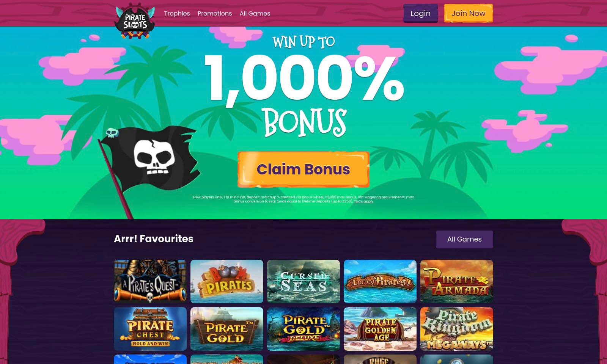Play Pirate Kingdom Megaways
This screenshot has height=364, width=607.
pyautogui.click(x=457, y=329)
